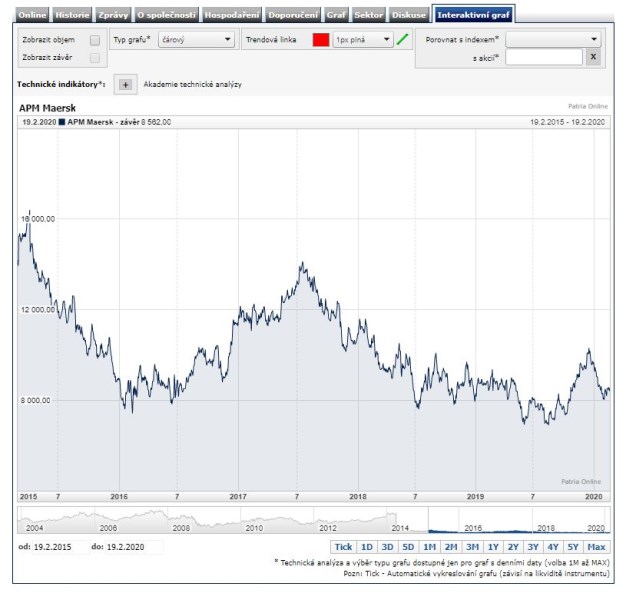This screenshot has height=600, width=626.
Task: Toggle the Zobrazit závěr checkbox
Action: 95,58
